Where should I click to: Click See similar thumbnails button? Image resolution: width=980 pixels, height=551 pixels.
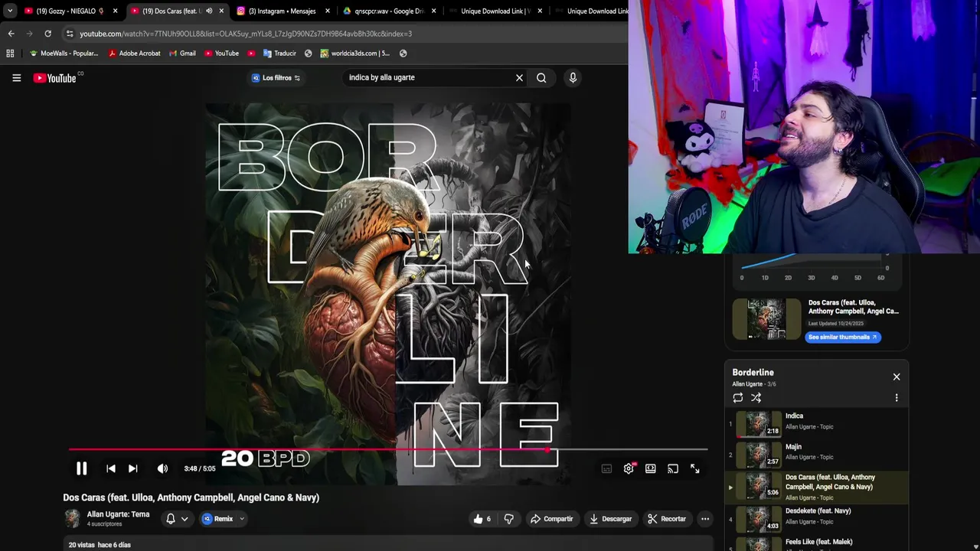[842, 337]
